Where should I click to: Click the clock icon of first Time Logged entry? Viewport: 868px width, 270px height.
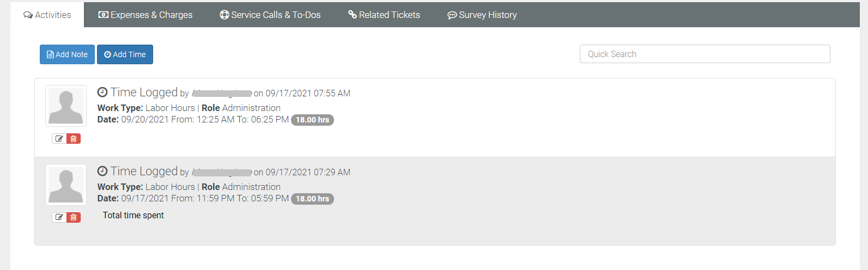point(102,92)
